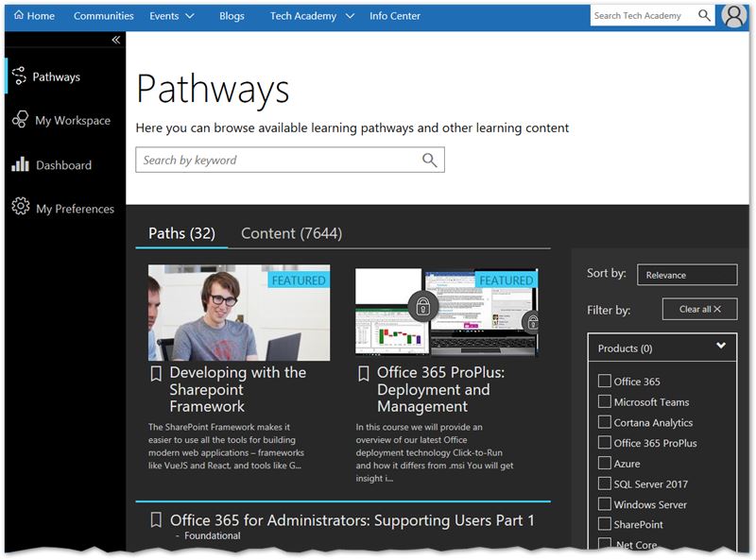Open the Sharepoint Framework featured thumbnail
Image resolution: width=756 pixels, height=560 pixels.
239,313
